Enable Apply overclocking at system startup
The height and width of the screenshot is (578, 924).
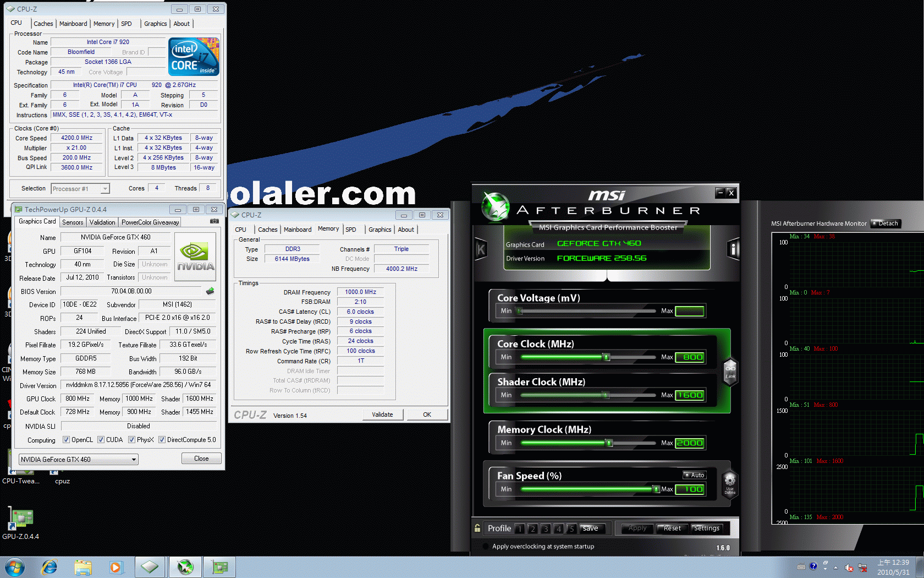click(x=485, y=547)
